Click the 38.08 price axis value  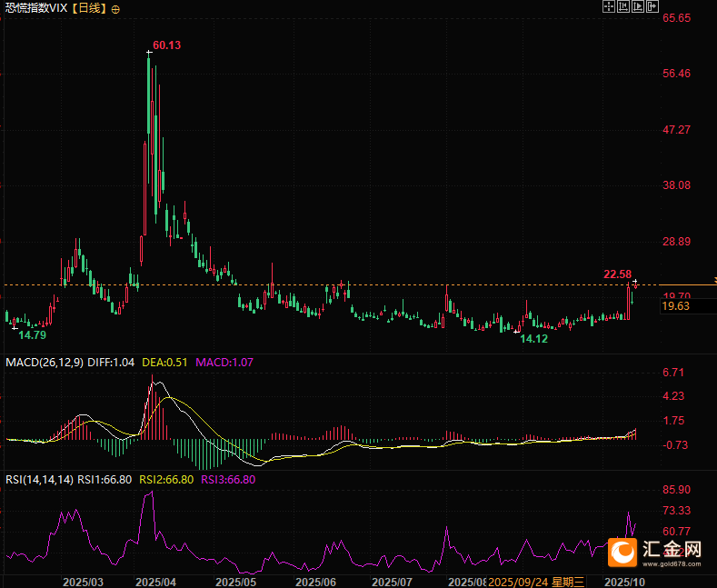(x=677, y=185)
